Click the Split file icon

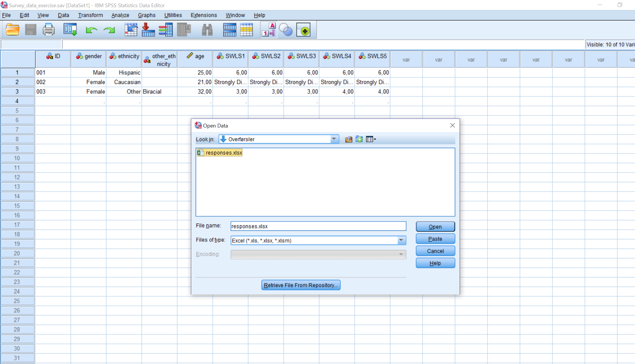click(x=230, y=30)
